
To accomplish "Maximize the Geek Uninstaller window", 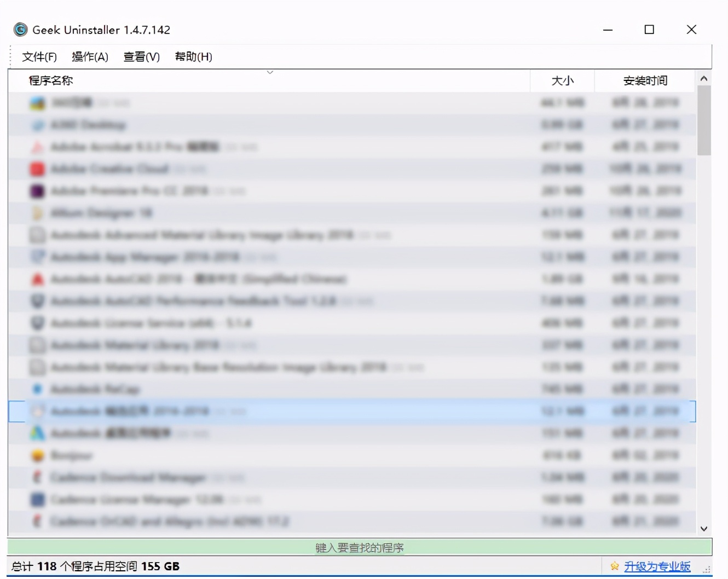I will [x=649, y=30].
